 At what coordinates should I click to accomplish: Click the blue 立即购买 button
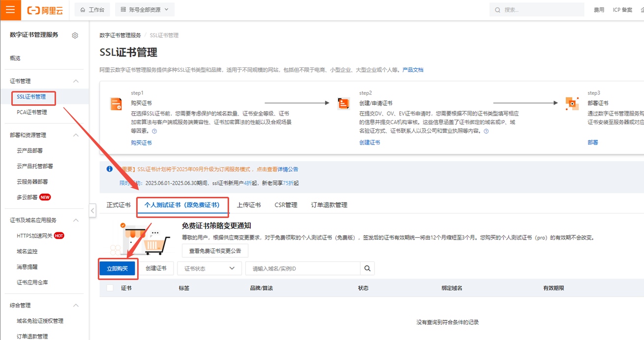coord(117,269)
